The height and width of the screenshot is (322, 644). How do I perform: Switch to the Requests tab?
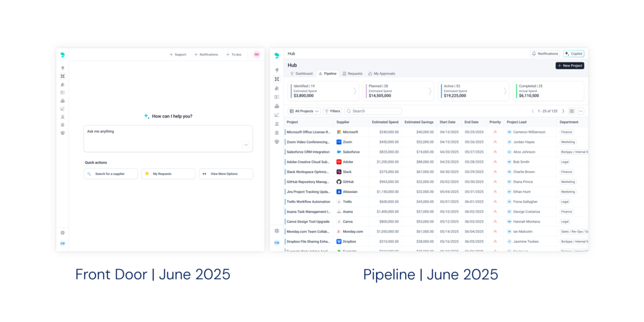(352, 74)
